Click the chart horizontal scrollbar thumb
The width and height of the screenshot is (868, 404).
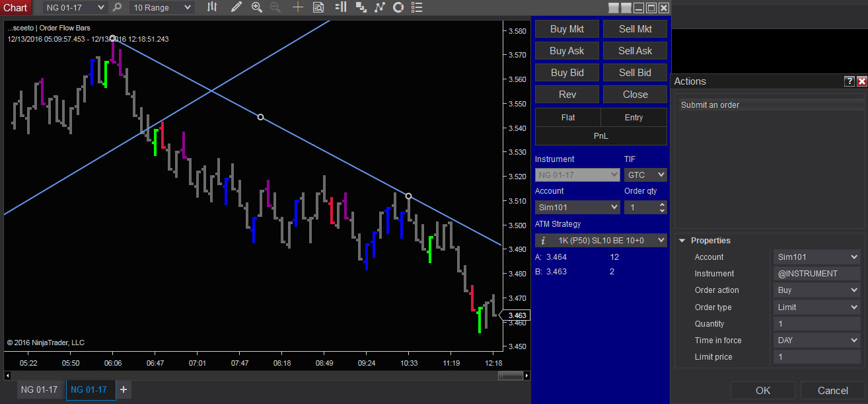coord(509,375)
